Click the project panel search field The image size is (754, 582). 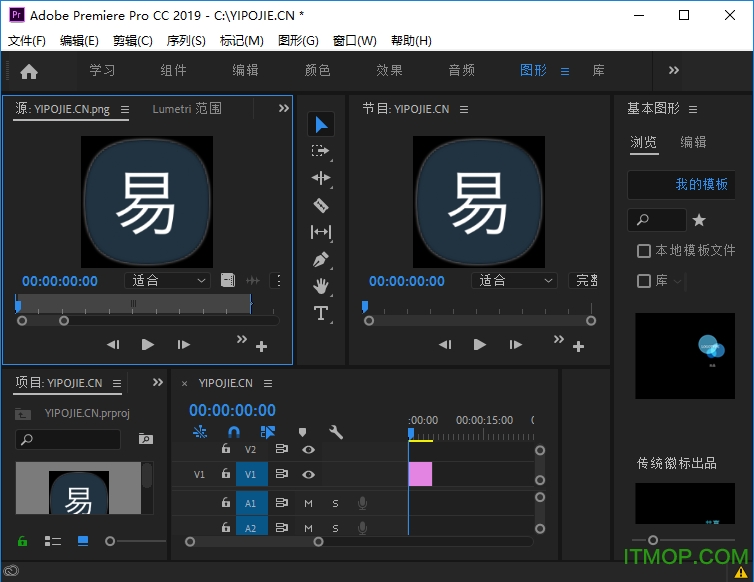tap(68, 439)
